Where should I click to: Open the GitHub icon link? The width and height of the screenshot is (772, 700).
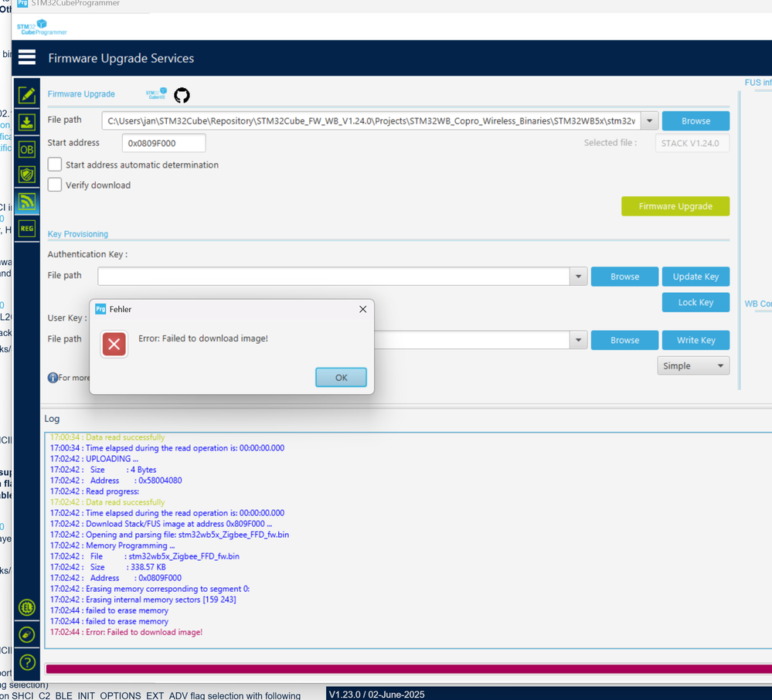pos(182,95)
